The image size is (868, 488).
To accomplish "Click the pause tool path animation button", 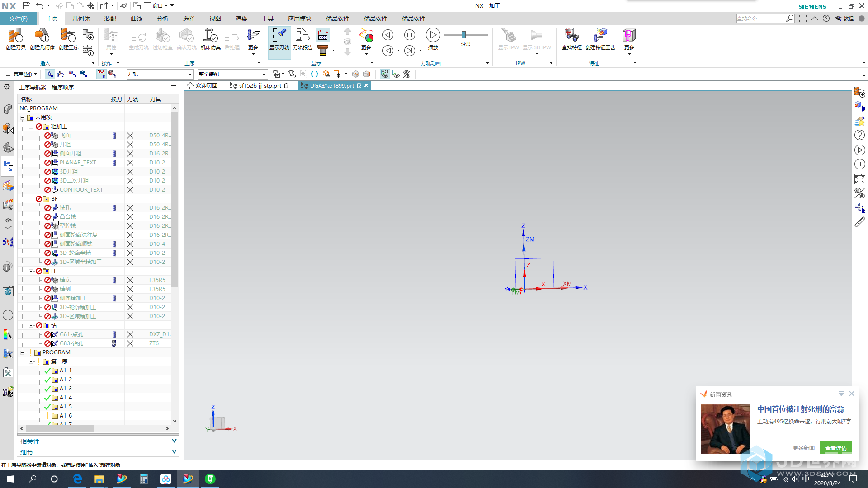I will tap(410, 35).
